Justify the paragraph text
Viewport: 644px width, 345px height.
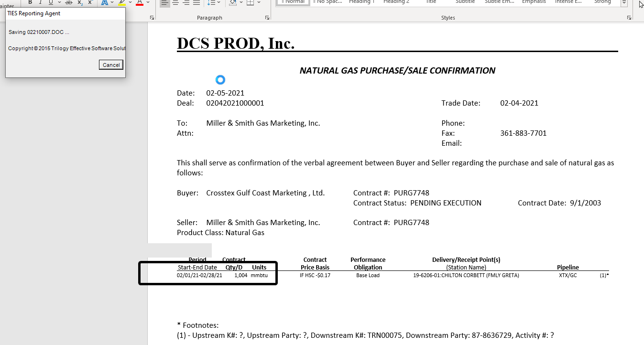[196, 2]
